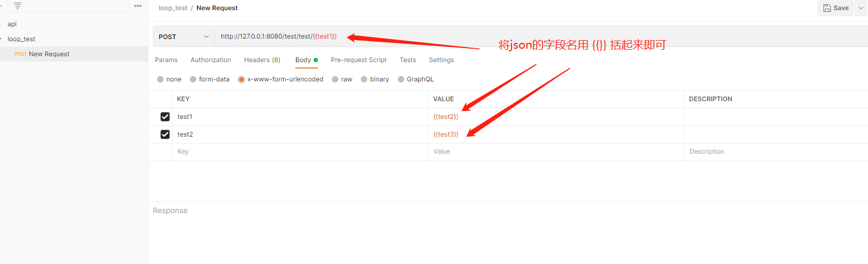Image resolution: width=868 pixels, height=264 pixels.
Task: Uncheck the test2 row checkbox
Action: click(165, 134)
